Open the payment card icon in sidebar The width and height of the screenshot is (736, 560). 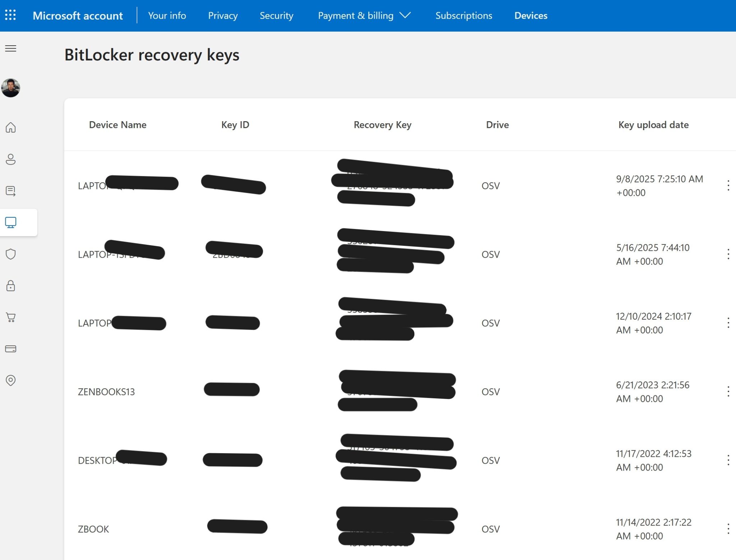coord(11,349)
